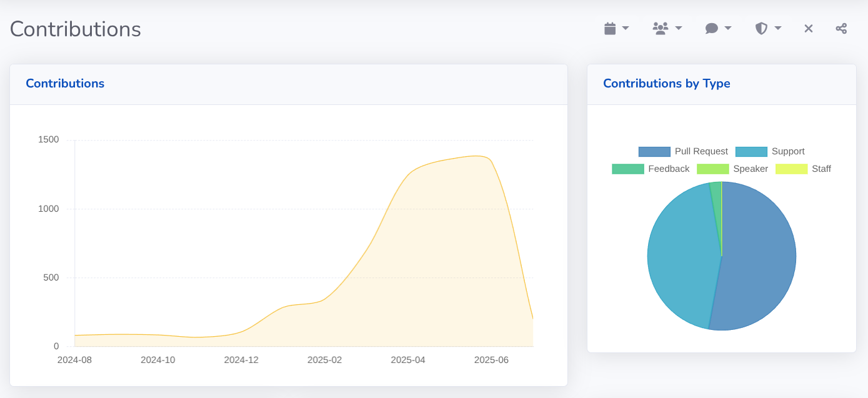Click the blue Contributions card title
Image resolution: width=868 pixels, height=398 pixels.
65,84
